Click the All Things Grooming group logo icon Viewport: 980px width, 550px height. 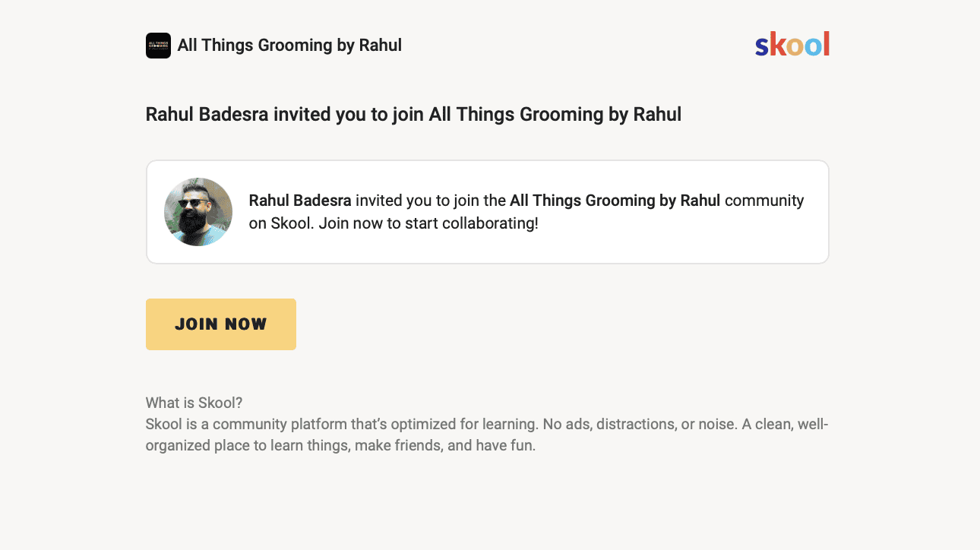[158, 46]
